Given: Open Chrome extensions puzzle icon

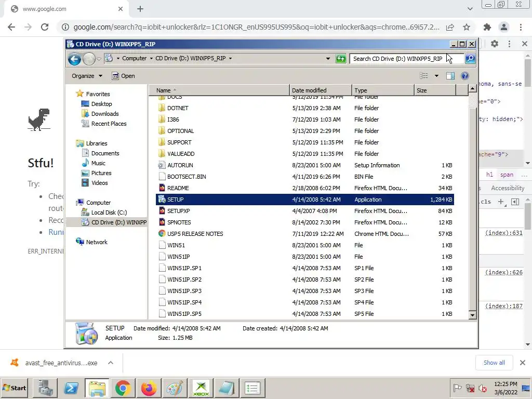Looking at the screenshot, I should pyautogui.click(x=487, y=27).
